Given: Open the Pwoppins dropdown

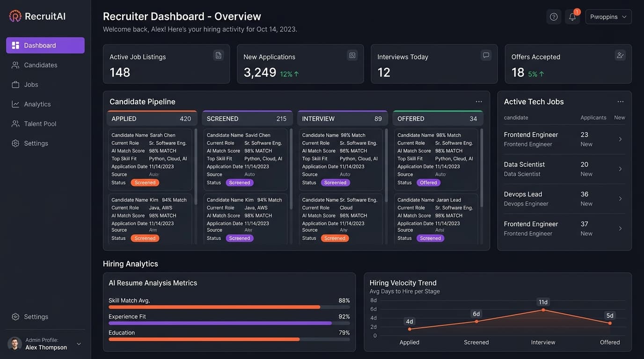Looking at the screenshot, I should tap(608, 17).
